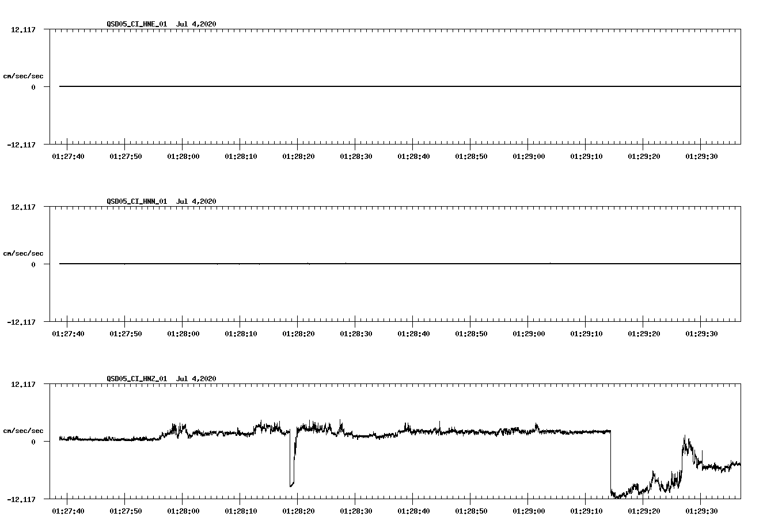Click the zero axis label of HNN plot
The height and width of the screenshot is (532, 782).
click(x=33, y=265)
